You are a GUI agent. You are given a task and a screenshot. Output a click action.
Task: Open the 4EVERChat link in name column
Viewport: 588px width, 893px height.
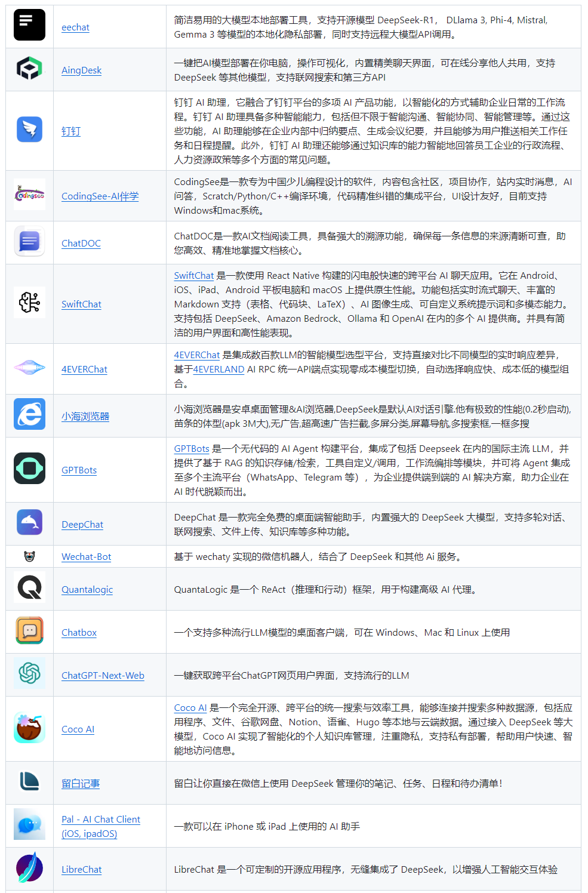pos(84,369)
